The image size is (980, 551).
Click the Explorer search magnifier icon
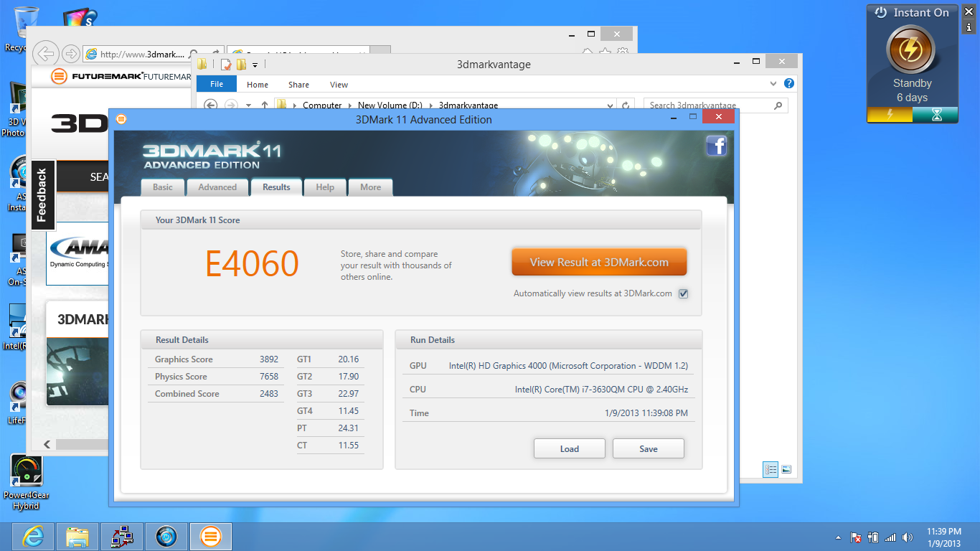(x=778, y=105)
